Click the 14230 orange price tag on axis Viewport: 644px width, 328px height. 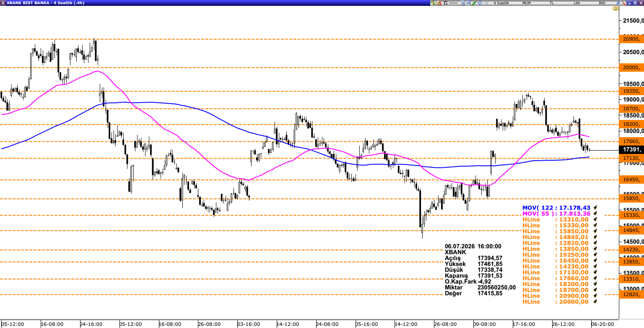click(631, 250)
